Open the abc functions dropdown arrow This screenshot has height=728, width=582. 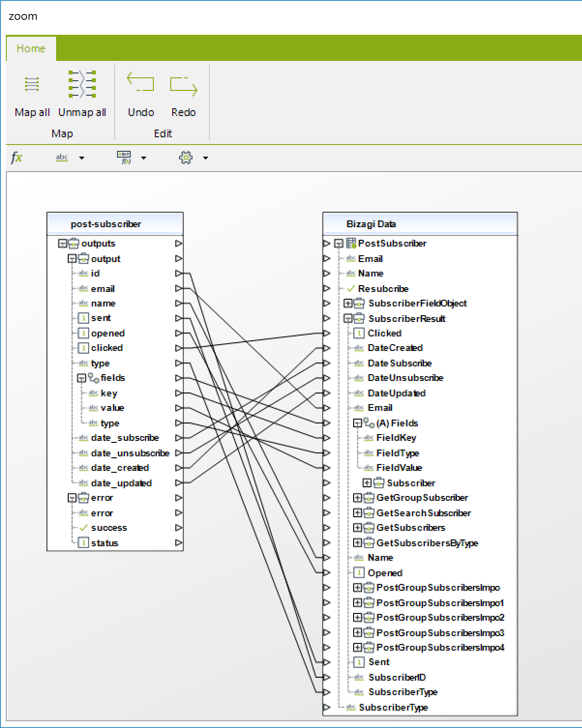[x=82, y=158]
